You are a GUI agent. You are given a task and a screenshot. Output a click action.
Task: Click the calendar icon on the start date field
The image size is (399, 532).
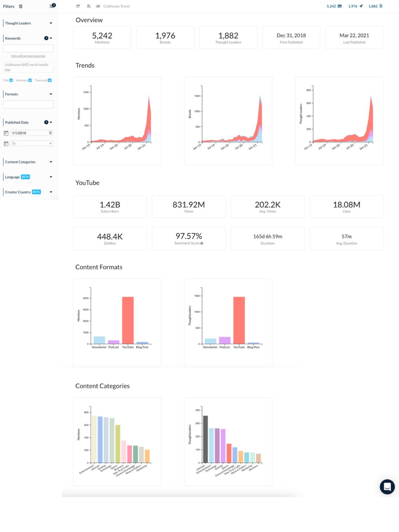click(x=6, y=133)
